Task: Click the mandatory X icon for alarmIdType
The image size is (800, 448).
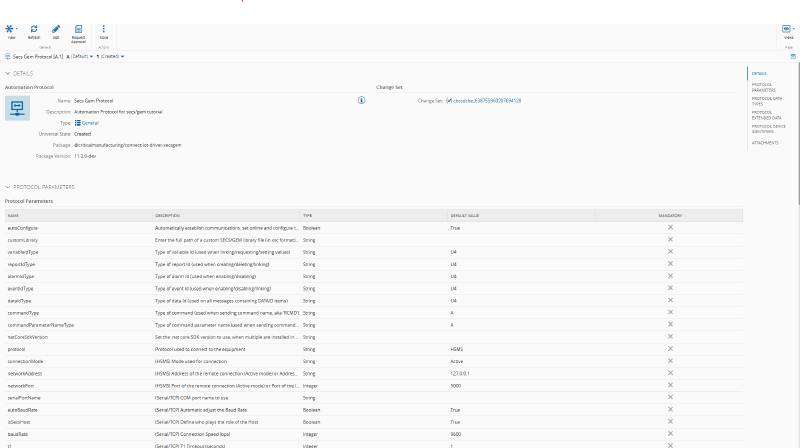Action: [670, 276]
